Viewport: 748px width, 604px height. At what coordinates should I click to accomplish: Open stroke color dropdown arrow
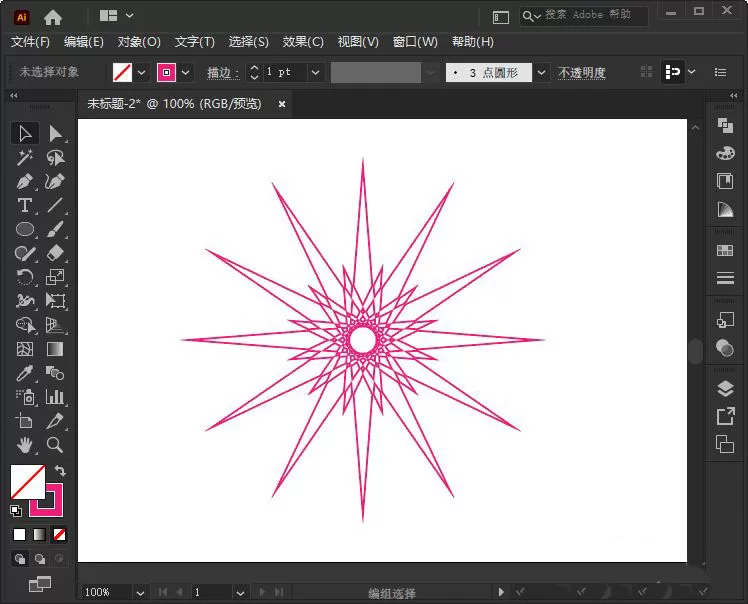click(x=186, y=73)
